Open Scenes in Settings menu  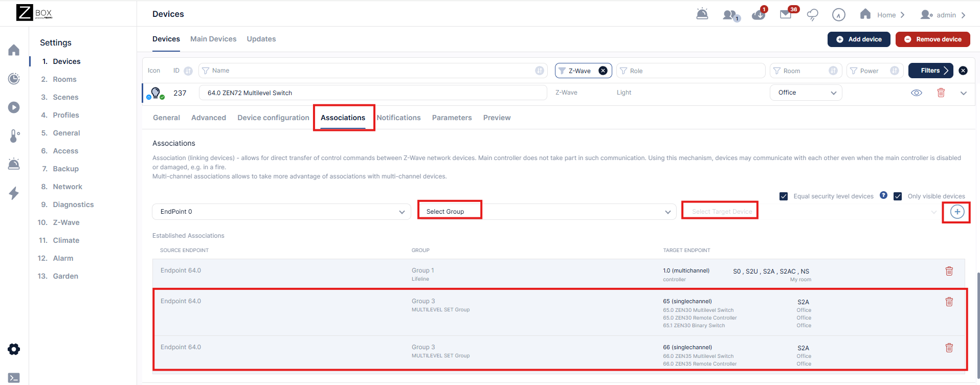click(65, 97)
